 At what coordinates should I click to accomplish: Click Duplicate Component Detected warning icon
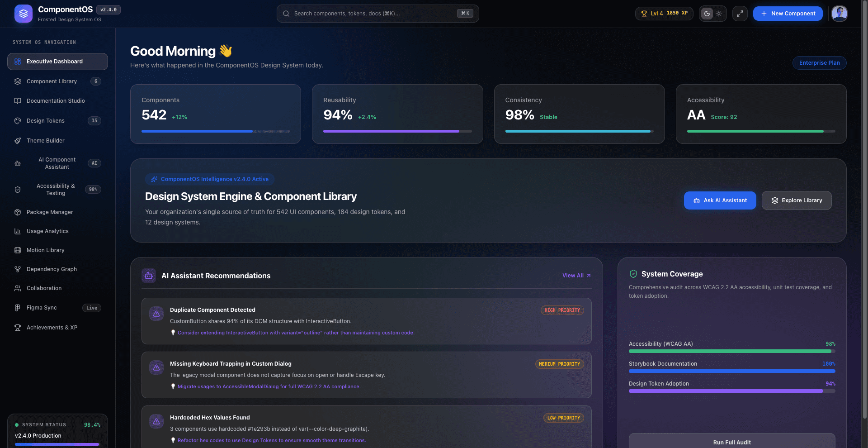(156, 314)
